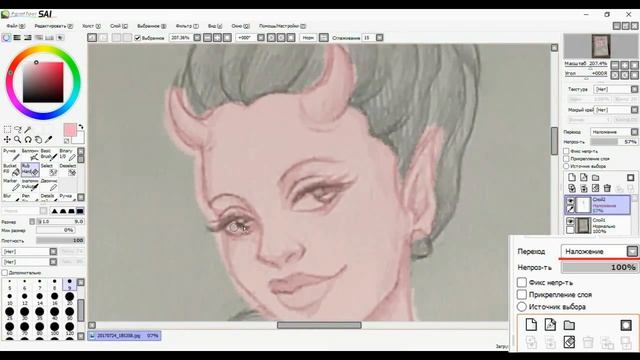Viewport: 640px width, 360px height.
Task: Open the second [Нет] brush texture dropdown
Action: coord(53,262)
